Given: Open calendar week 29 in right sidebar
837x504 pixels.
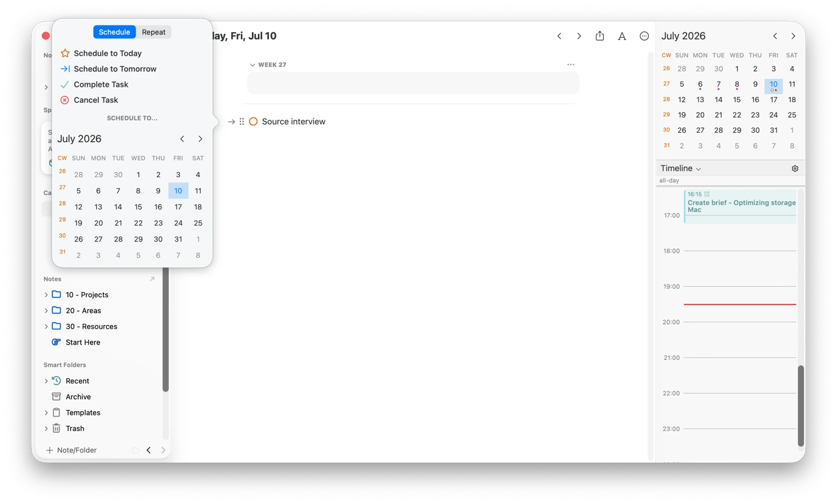Looking at the screenshot, I should [666, 115].
